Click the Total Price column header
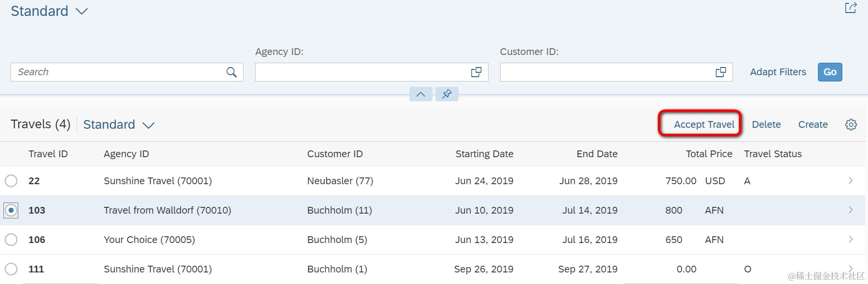 708,154
